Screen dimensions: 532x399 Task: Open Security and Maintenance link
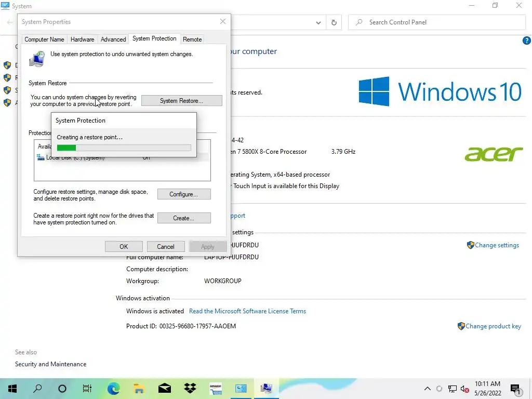point(50,364)
